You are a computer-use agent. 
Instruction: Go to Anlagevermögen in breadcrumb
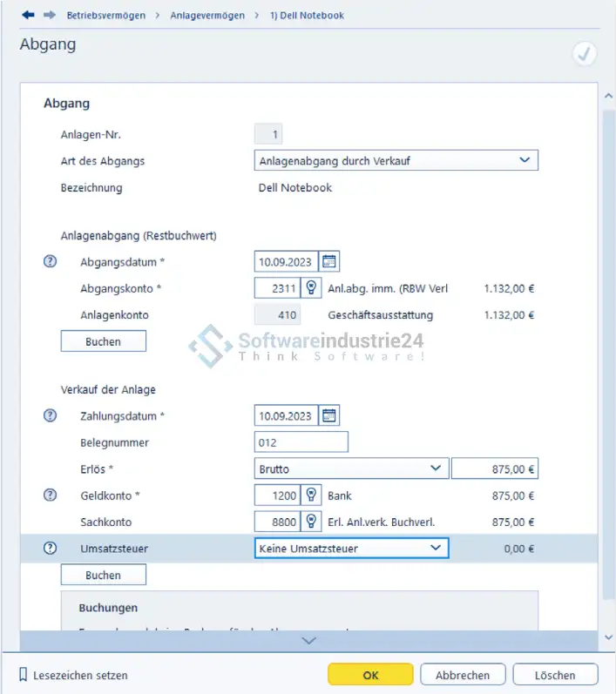coord(207,15)
